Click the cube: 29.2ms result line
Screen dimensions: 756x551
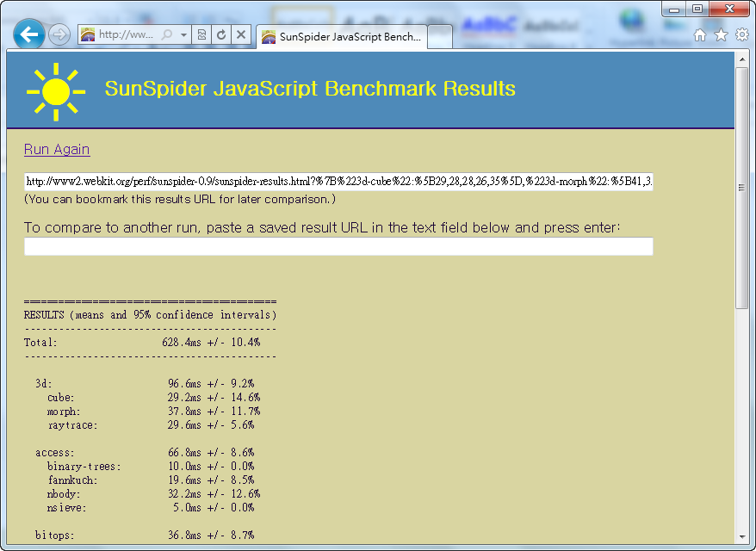153,398
